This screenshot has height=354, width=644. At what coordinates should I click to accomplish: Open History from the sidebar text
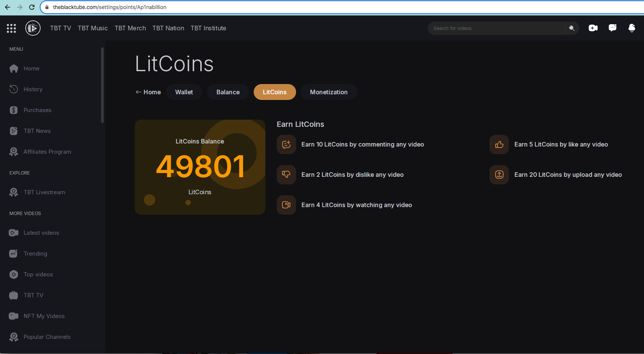point(33,89)
